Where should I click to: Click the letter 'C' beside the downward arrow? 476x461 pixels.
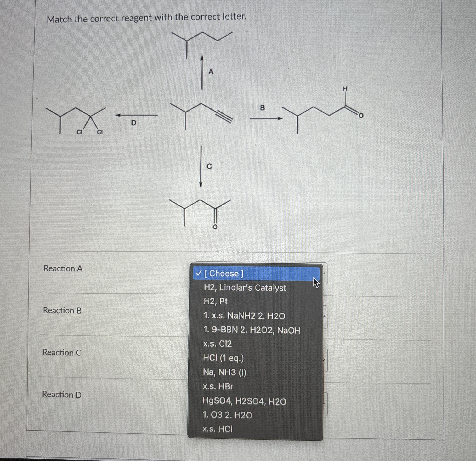point(209,166)
